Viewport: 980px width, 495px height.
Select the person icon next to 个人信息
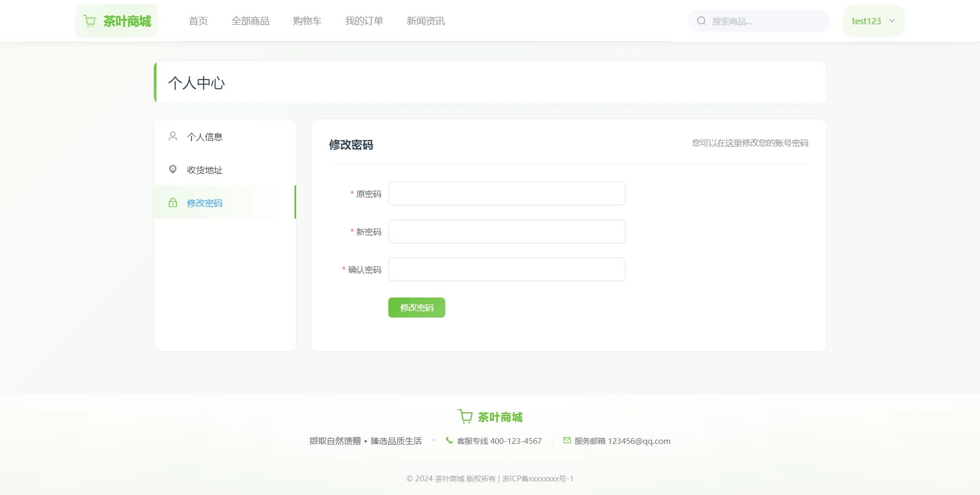click(x=172, y=136)
